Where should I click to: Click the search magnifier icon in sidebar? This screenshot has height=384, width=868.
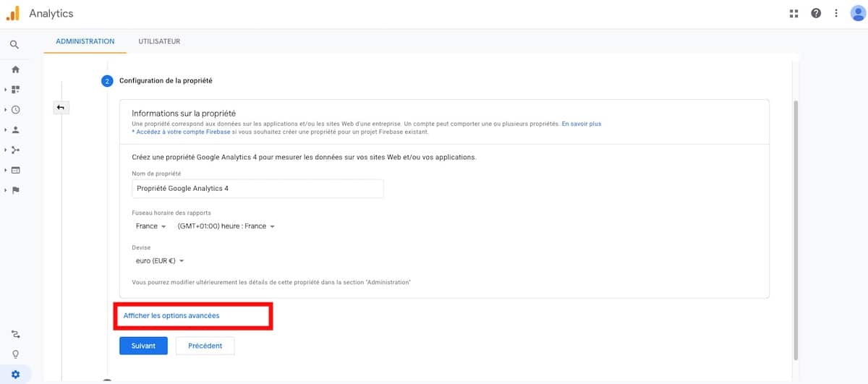14,45
